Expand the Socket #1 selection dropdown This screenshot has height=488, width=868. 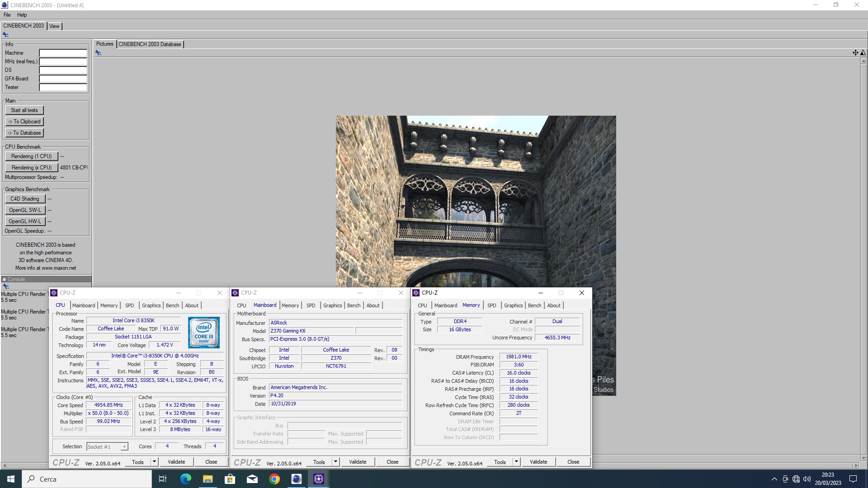(x=124, y=447)
